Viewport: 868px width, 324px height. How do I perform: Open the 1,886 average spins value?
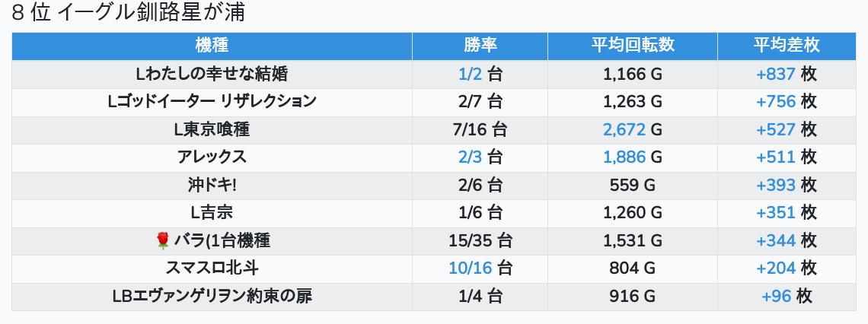[624, 157]
